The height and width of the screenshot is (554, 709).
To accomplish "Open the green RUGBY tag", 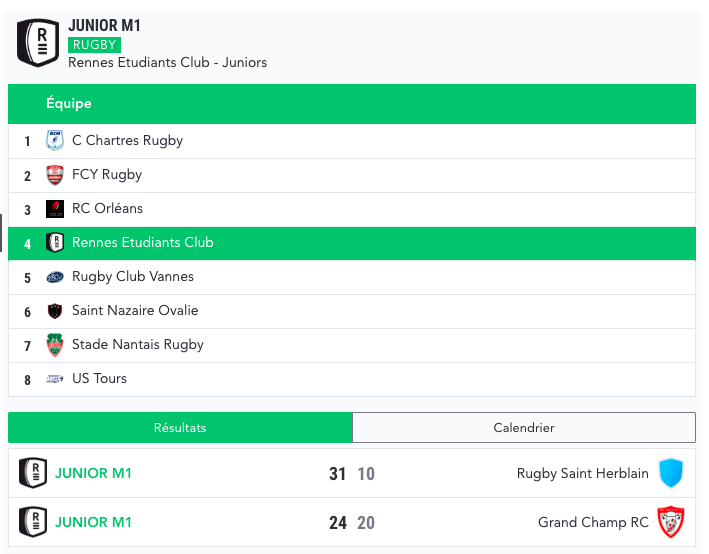I will (x=94, y=45).
